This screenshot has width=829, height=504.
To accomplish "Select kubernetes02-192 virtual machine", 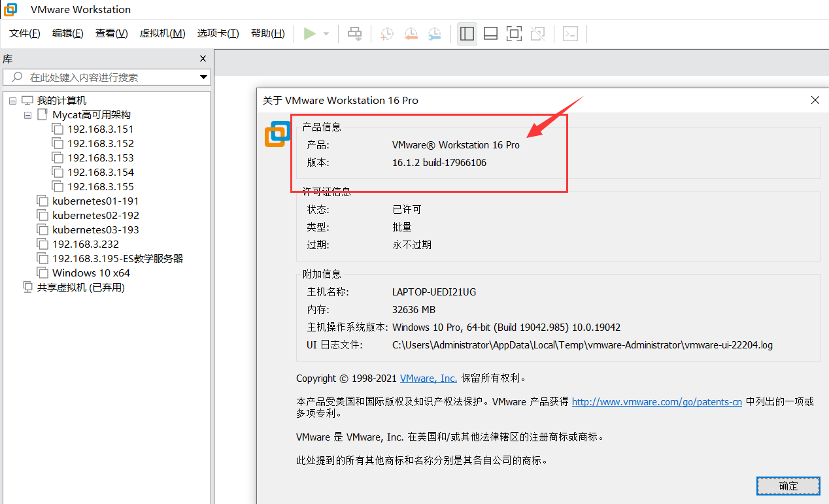I will pyautogui.click(x=95, y=216).
